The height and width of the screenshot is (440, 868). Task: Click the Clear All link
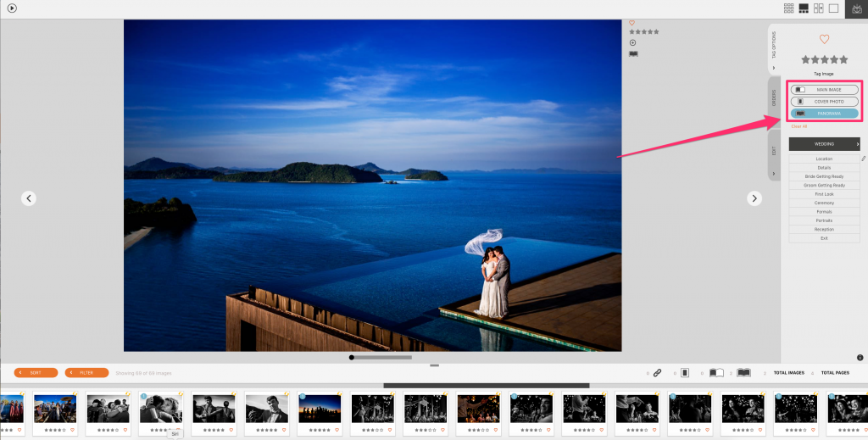coord(798,126)
